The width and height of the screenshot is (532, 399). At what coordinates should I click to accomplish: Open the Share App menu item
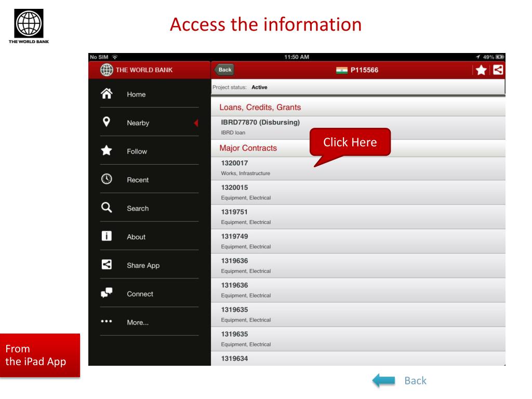click(x=149, y=265)
